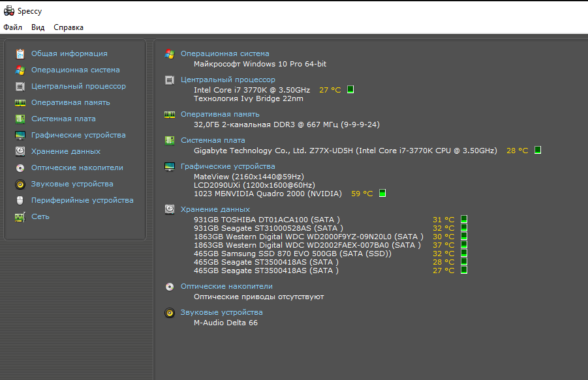Click the Системная плата sidebar icon
Image resolution: width=588 pixels, height=380 pixels.
20,119
